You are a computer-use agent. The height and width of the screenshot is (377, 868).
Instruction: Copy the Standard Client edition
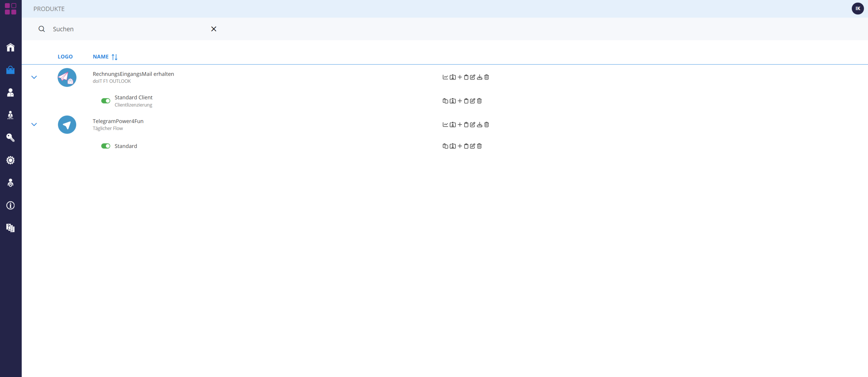(445, 101)
